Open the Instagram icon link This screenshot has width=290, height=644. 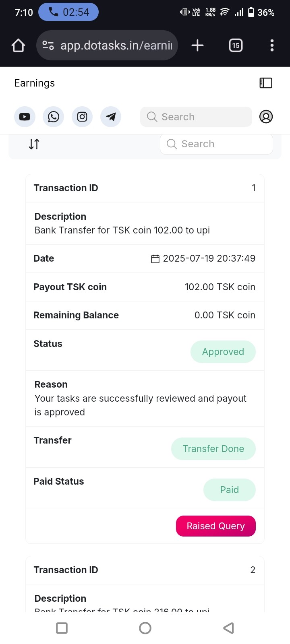point(82,117)
